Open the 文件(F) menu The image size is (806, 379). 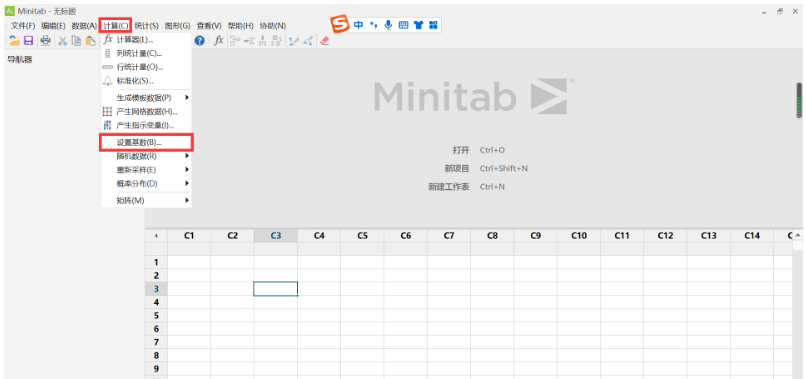point(23,26)
